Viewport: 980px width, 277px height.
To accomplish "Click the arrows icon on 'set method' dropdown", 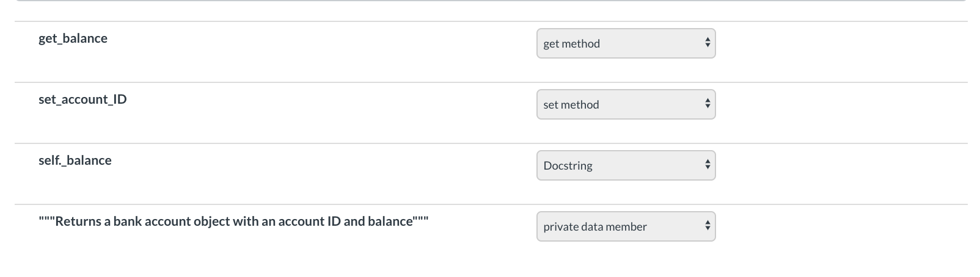I will [x=708, y=104].
